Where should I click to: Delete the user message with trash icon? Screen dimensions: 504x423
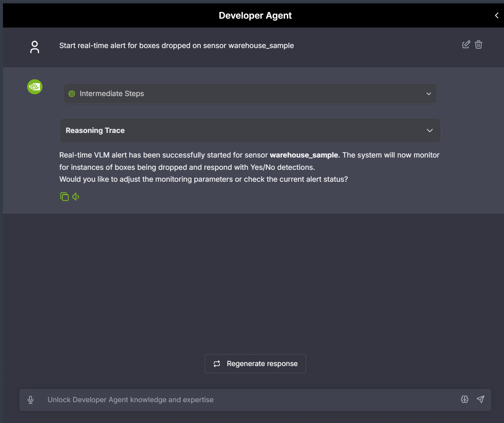point(479,45)
